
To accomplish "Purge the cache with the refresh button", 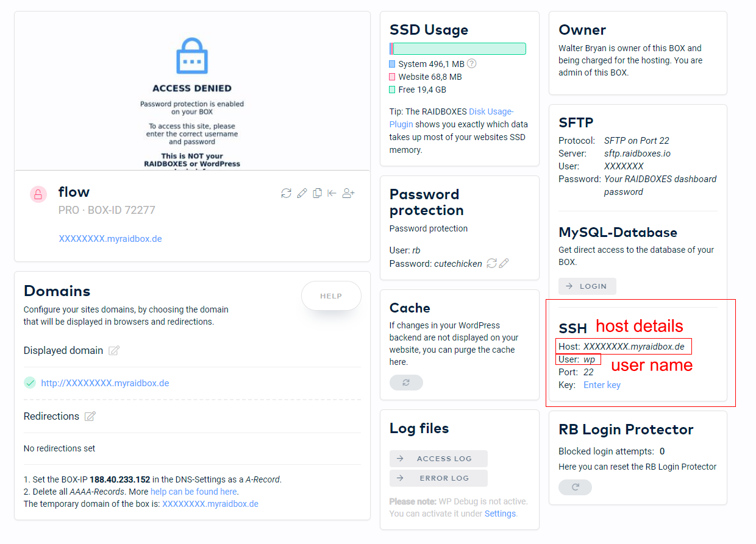I will [x=406, y=383].
